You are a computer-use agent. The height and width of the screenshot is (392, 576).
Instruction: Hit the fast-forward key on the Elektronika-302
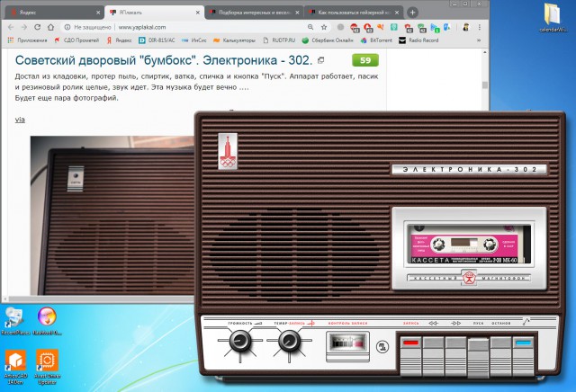(456, 356)
